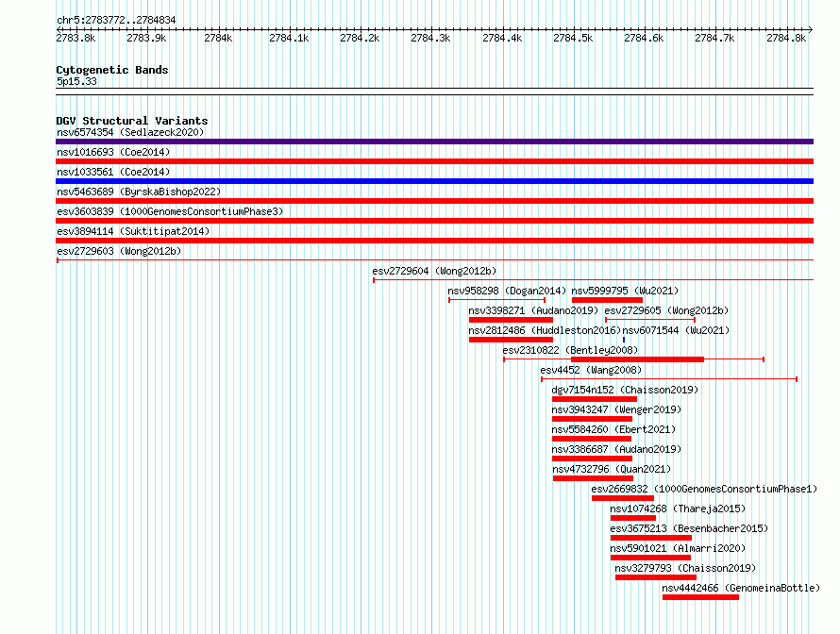Open the nsv1016693 (Coe2014) label
840x634 pixels.
pyautogui.click(x=113, y=152)
